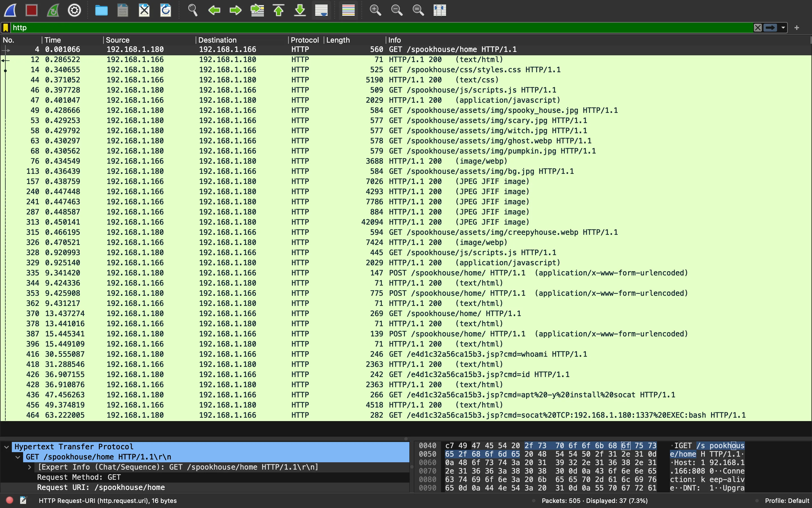
Task: Click the start capture shark fin icon
Action: coord(10,10)
